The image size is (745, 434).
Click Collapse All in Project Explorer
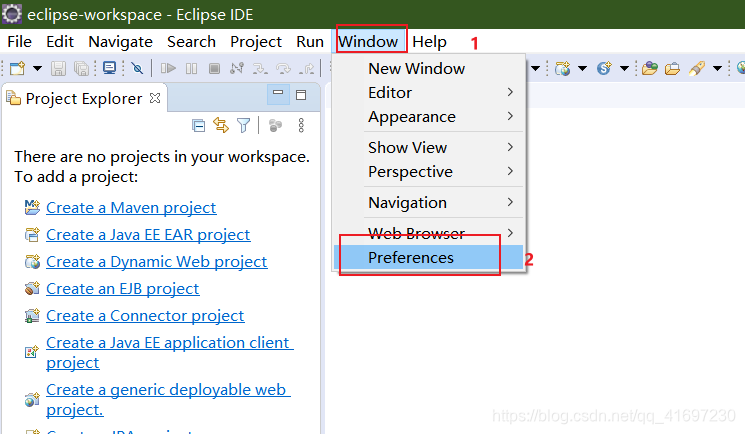click(x=198, y=125)
